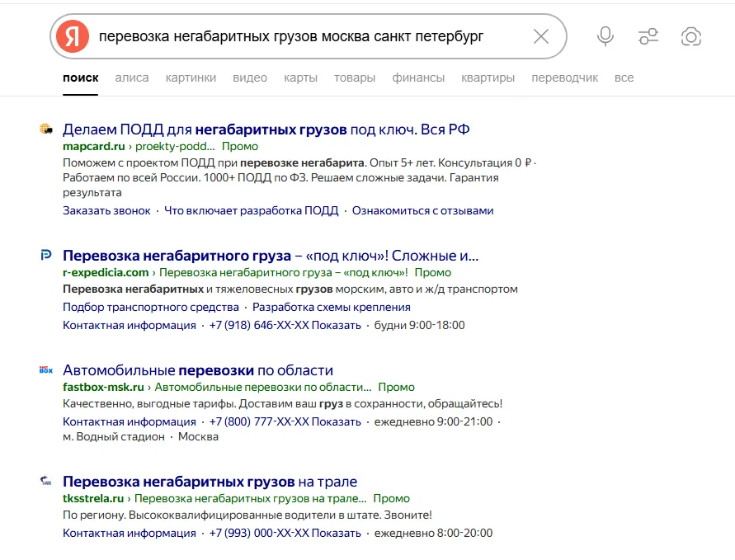
Task: Click Промо label on fastbox-msk.ru result
Action: 397,387
